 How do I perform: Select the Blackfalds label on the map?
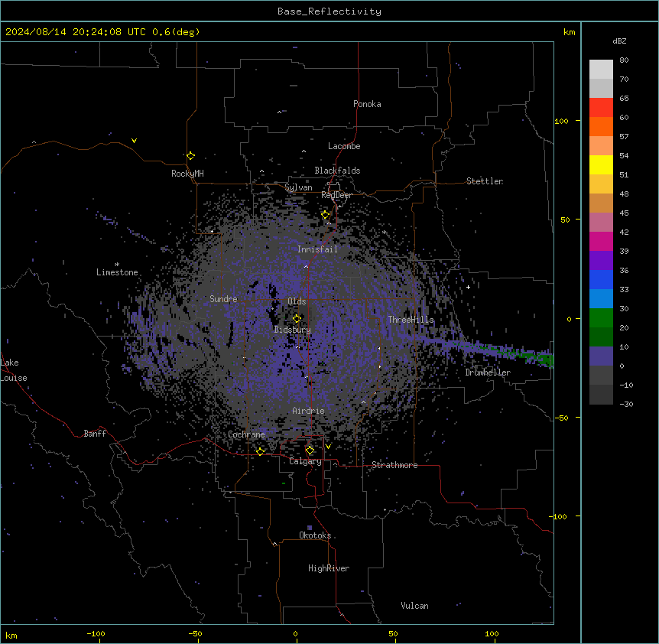coord(337,171)
